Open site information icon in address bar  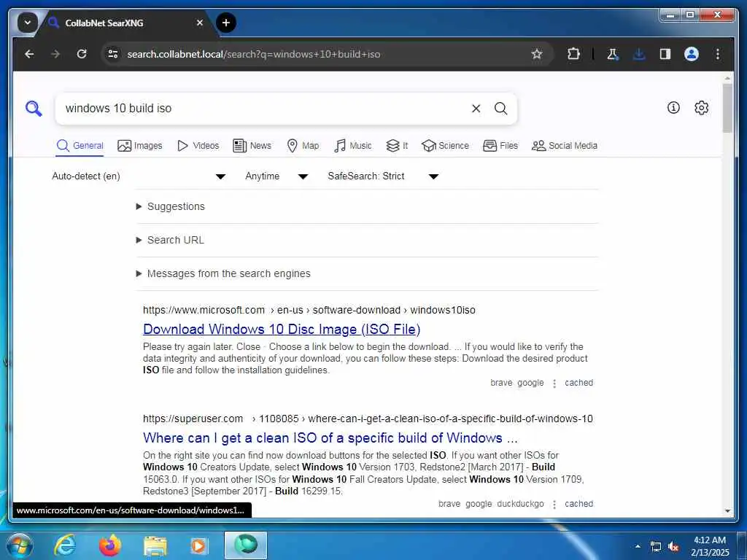[x=113, y=54]
